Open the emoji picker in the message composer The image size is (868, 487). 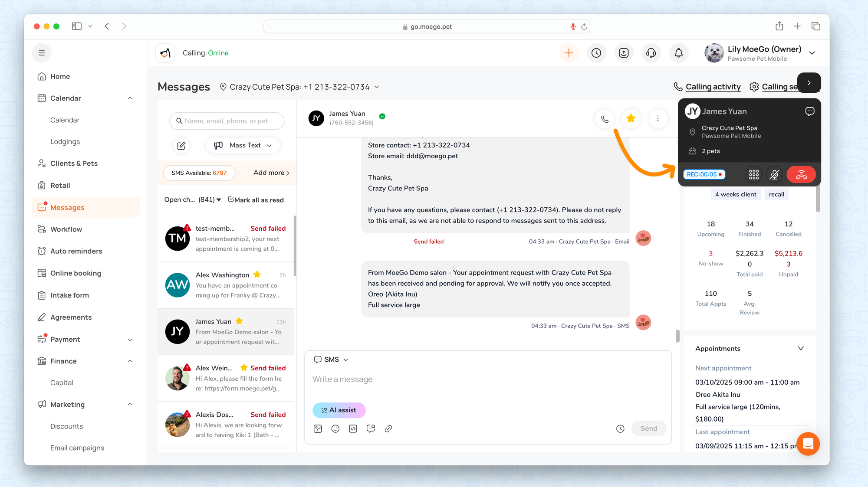click(x=335, y=429)
